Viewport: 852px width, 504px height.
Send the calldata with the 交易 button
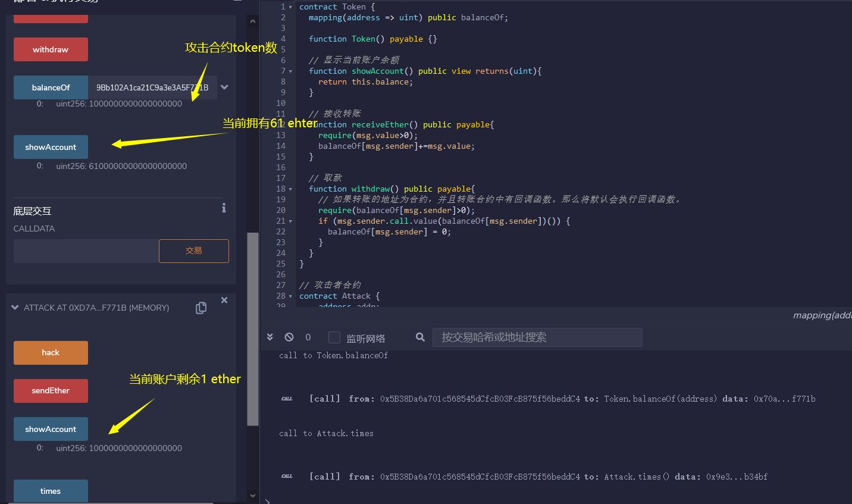tap(194, 251)
